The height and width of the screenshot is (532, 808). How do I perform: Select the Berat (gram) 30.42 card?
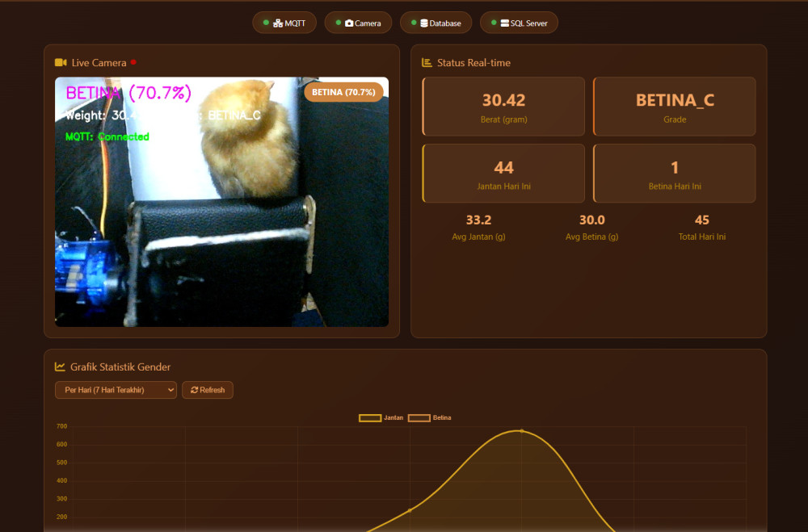pos(503,107)
